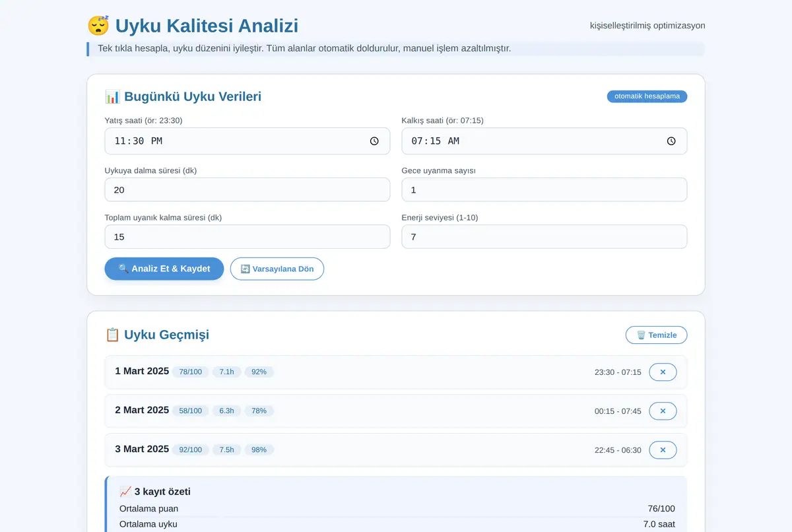Click the 78% efficiency badge
Screen dimensions: 792x532
pos(259,411)
